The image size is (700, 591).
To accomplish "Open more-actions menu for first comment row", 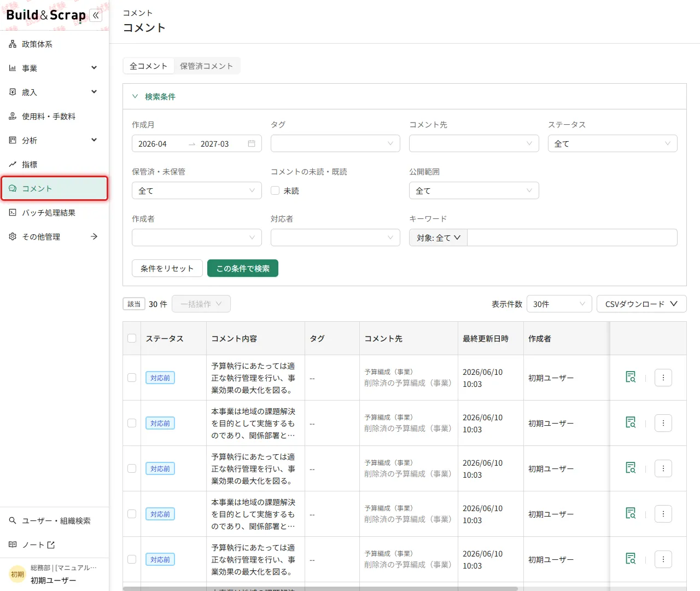I will pos(663,378).
